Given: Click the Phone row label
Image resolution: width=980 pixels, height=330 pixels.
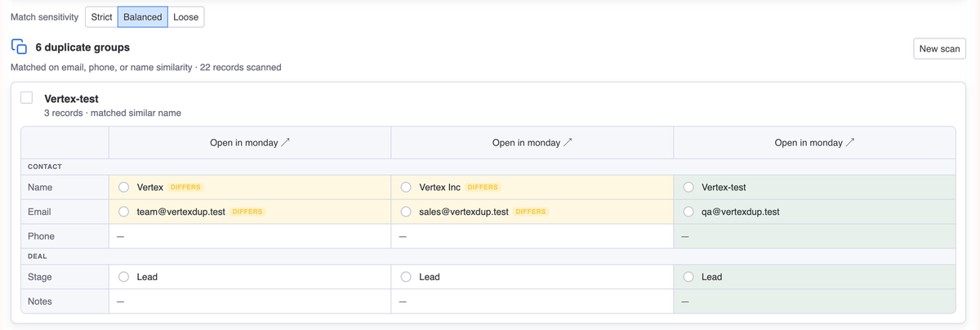Looking at the screenshot, I should point(41,236).
